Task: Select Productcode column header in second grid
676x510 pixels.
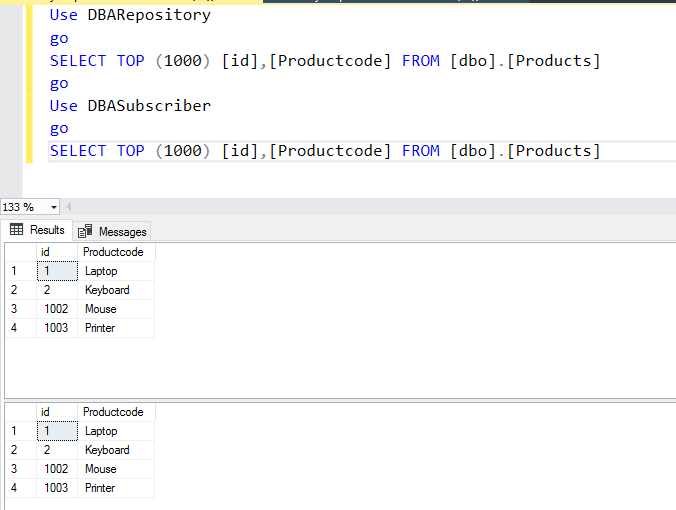Action: 114,412
